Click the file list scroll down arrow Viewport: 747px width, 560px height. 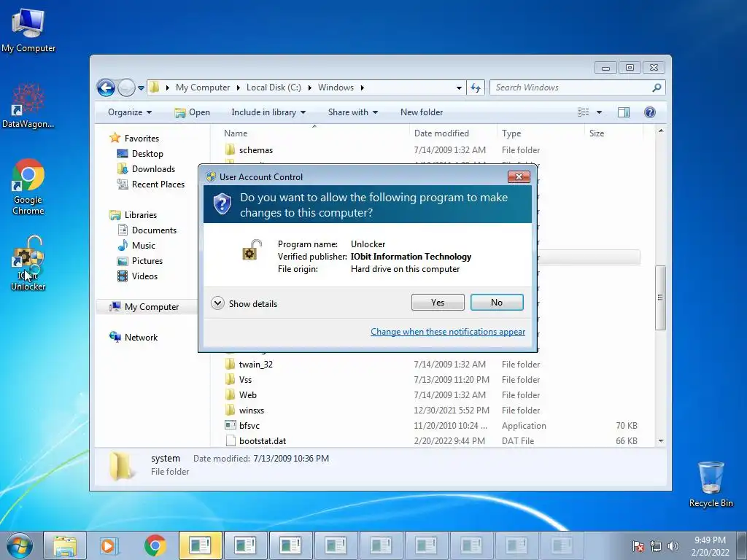661,441
